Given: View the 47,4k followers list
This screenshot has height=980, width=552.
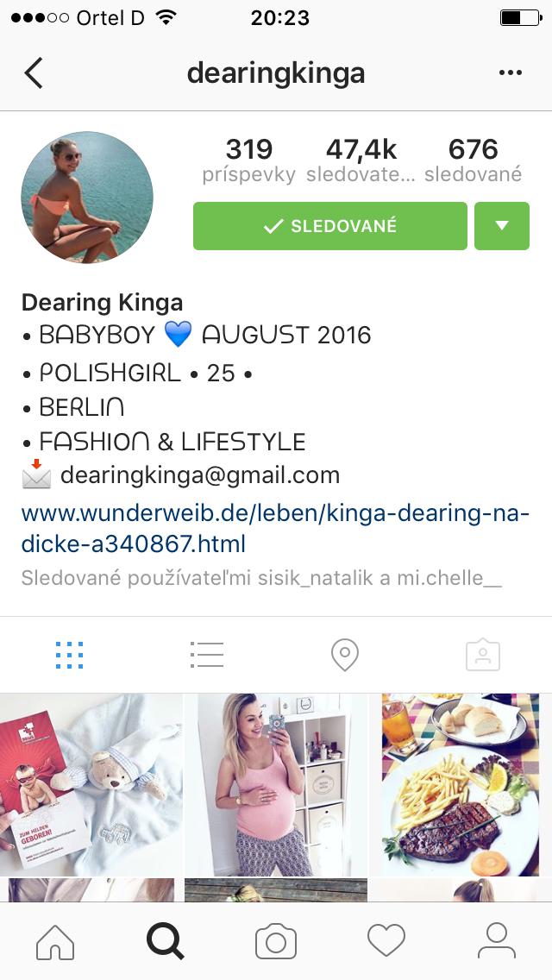Looking at the screenshot, I should coord(361,160).
